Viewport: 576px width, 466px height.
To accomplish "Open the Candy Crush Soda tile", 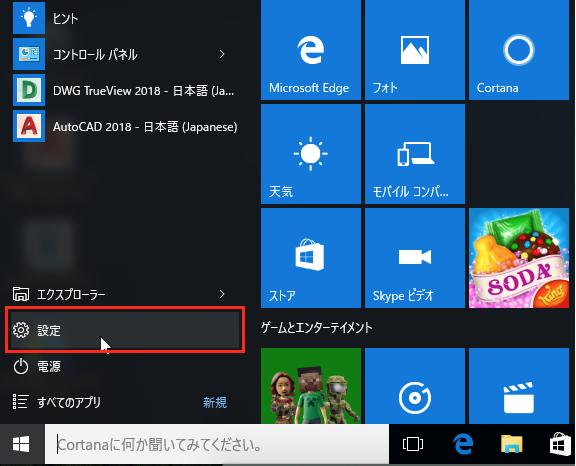I will 519,258.
